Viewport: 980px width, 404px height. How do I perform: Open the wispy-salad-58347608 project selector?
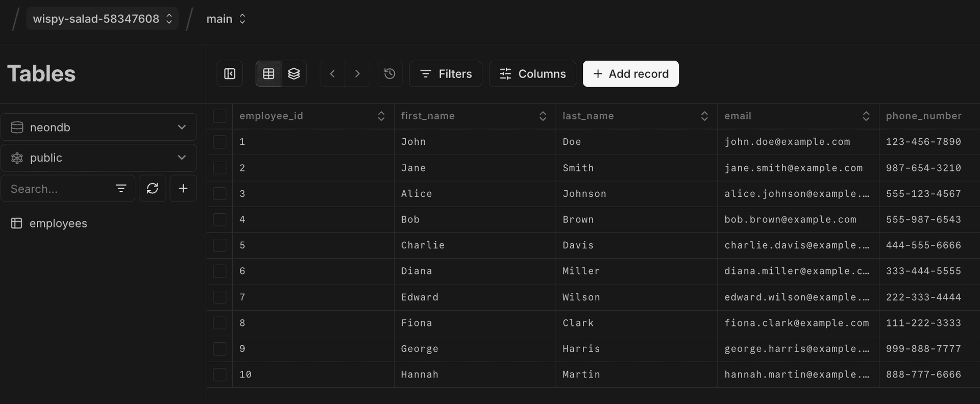click(103, 19)
